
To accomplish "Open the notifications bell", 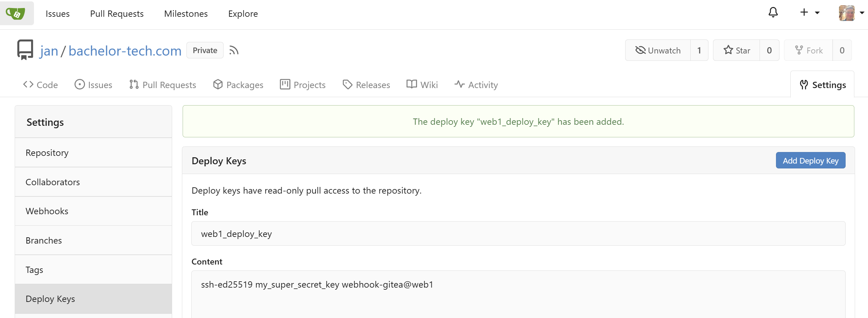I will pos(773,13).
